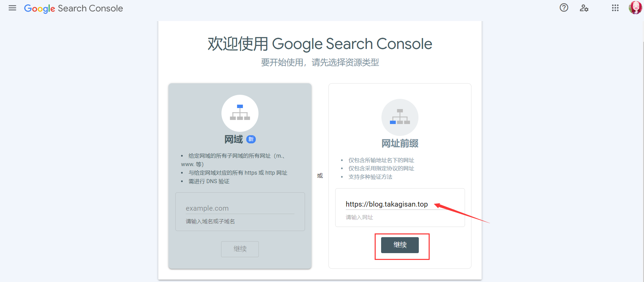Click hint 请输入域名或子域名

coord(210,222)
